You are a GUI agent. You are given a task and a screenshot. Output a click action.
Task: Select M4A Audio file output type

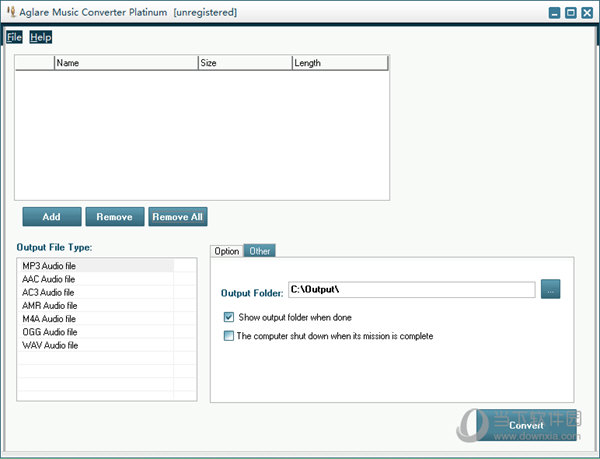[95, 319]
